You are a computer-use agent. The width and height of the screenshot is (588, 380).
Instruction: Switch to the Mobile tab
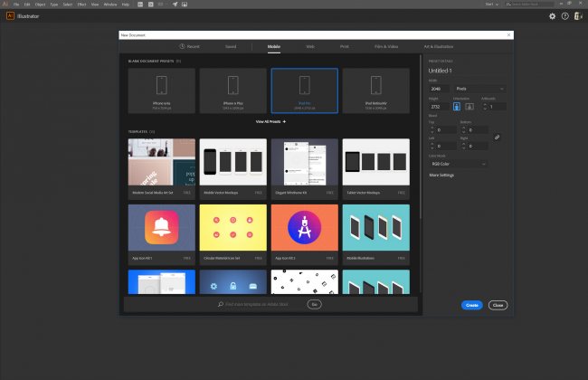[x=274, y=46]
